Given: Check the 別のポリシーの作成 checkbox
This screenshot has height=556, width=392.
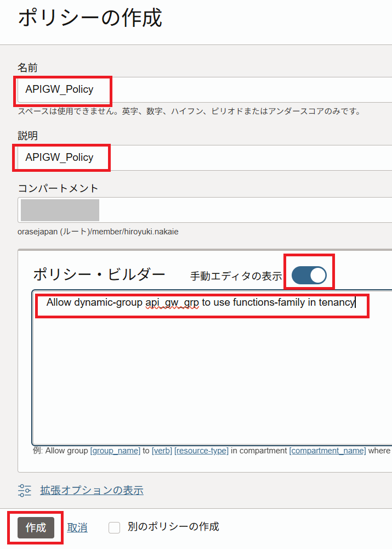Looking at the screenshot, I should 114,527.
